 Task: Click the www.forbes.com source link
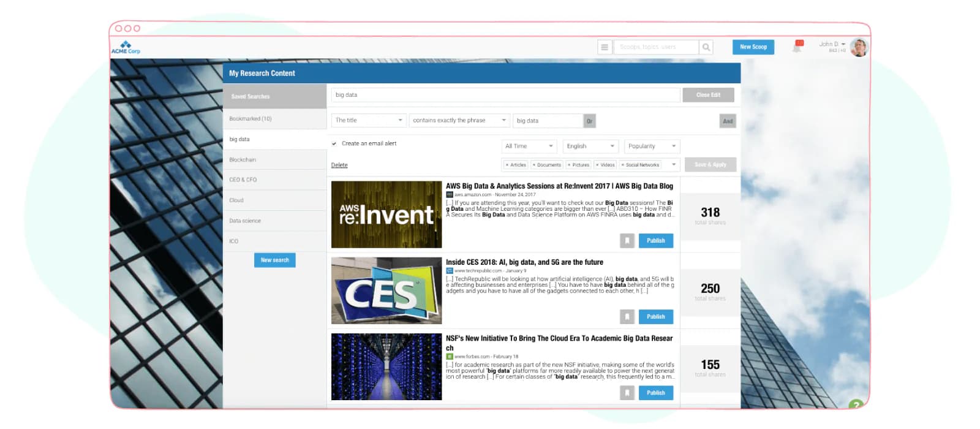point(472,357)
